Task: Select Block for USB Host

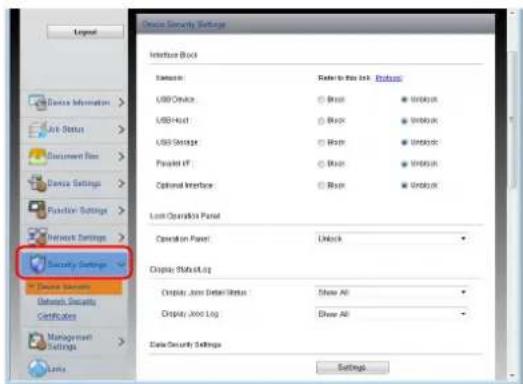Action: tap(321, 121)
